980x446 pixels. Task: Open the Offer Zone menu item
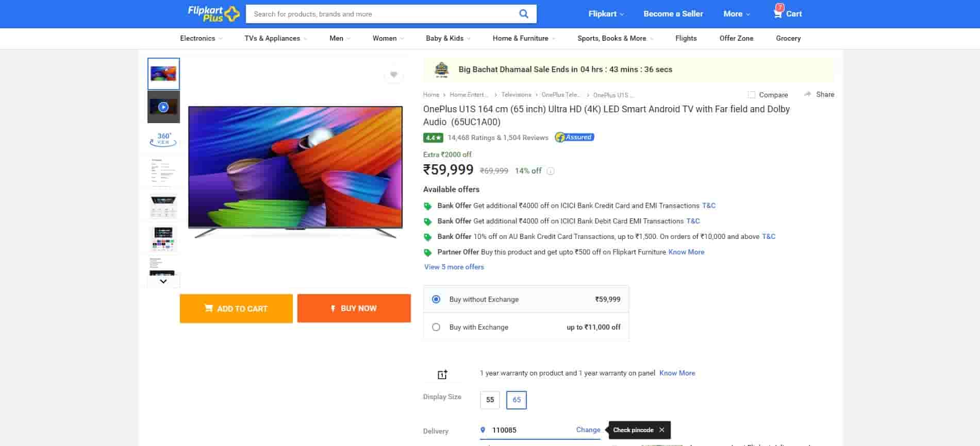[x=736, y=38]
